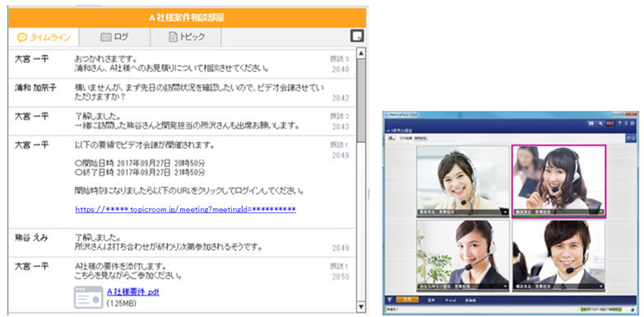Click the screen icon left of the wrench

(x=591, y=124)
